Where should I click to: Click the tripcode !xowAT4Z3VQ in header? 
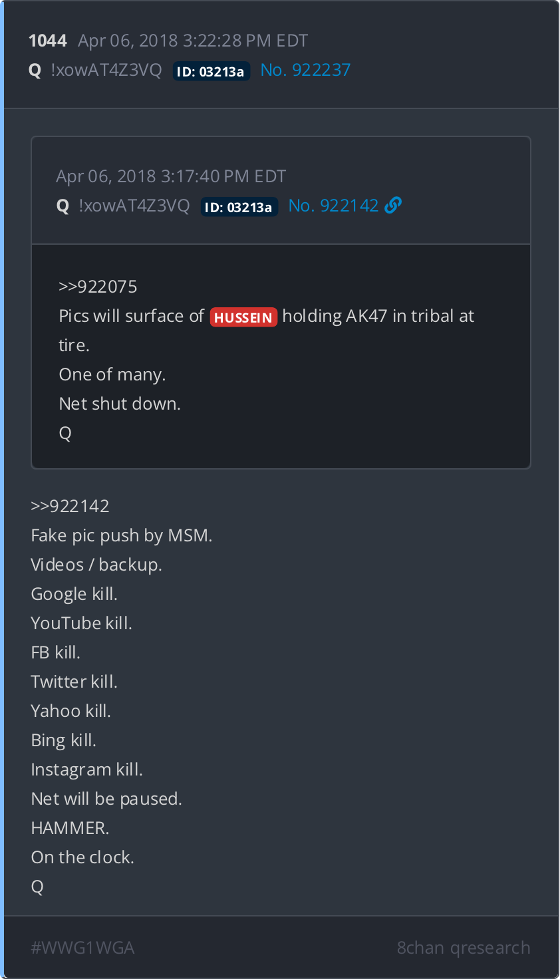tap(106, 70)
